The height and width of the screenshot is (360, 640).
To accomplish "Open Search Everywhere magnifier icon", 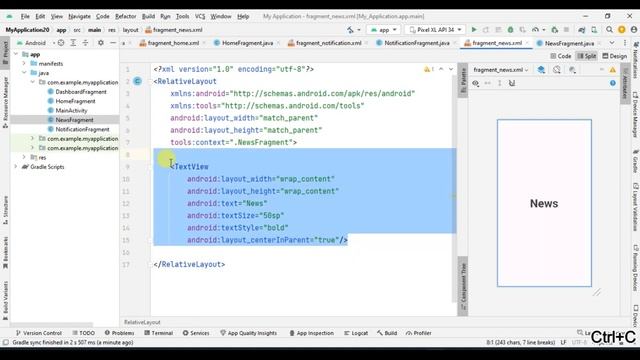I will 609,30.
